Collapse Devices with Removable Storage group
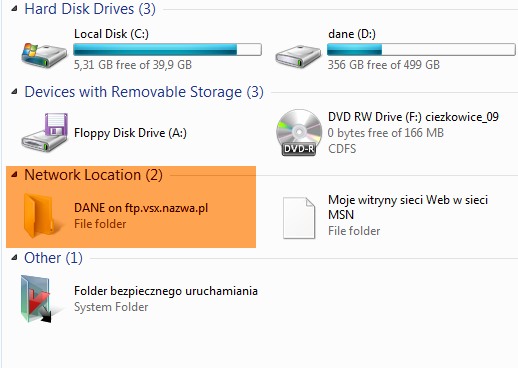Screen dimensions: 518x368 [x=14, y=92]
